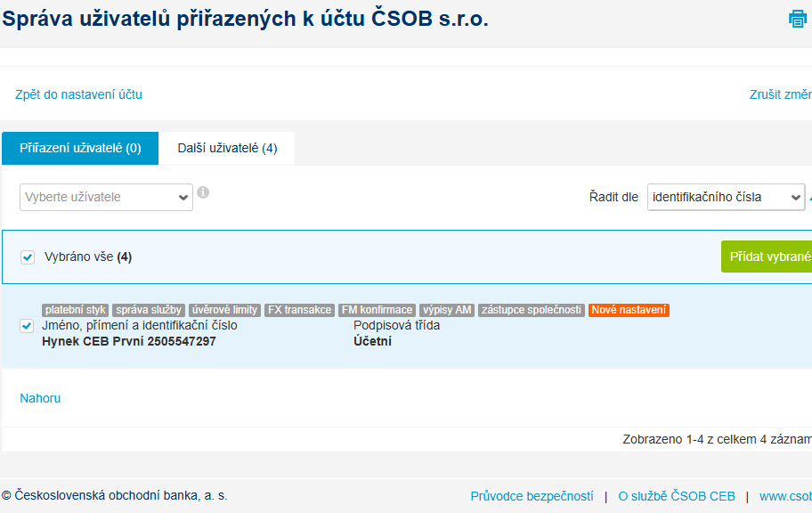Viewport: 812px width, 513px height.
Task: Open the 'Vyberte uživatele' dropdown
Action: point(106,198)
